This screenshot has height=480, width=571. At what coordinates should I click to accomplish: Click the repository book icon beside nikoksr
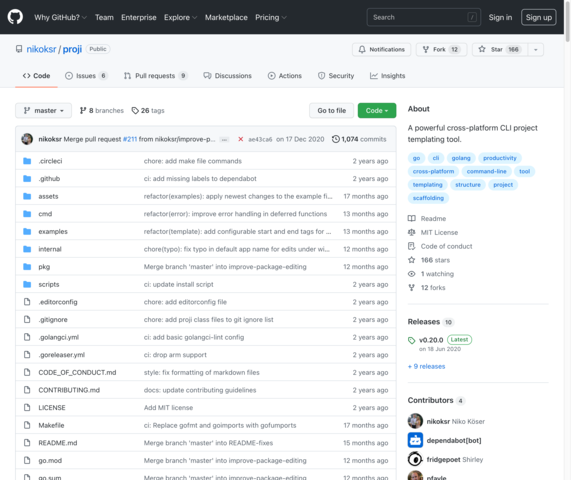click(x=19, y=49)
